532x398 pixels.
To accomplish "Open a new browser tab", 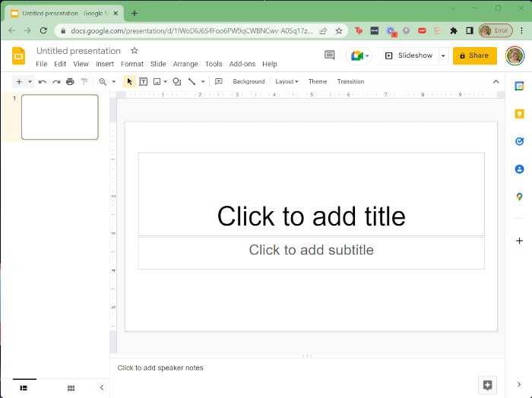I will 135,13.
